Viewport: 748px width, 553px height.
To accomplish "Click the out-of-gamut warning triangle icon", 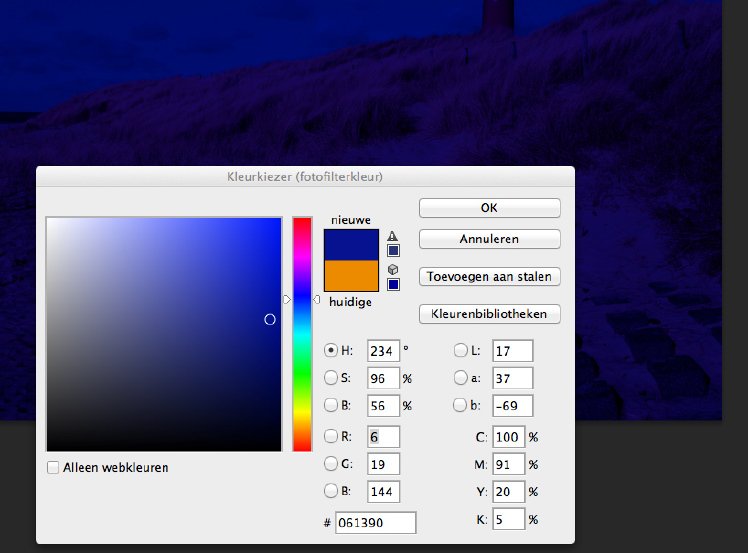I will 392,236.
